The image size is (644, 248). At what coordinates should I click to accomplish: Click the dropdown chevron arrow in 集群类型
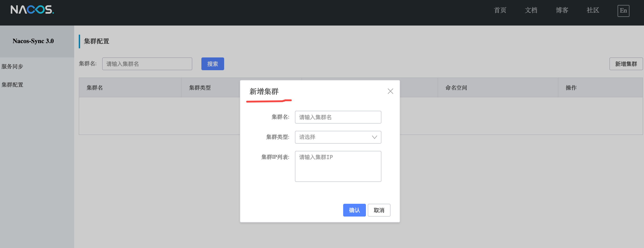[374, 137]
